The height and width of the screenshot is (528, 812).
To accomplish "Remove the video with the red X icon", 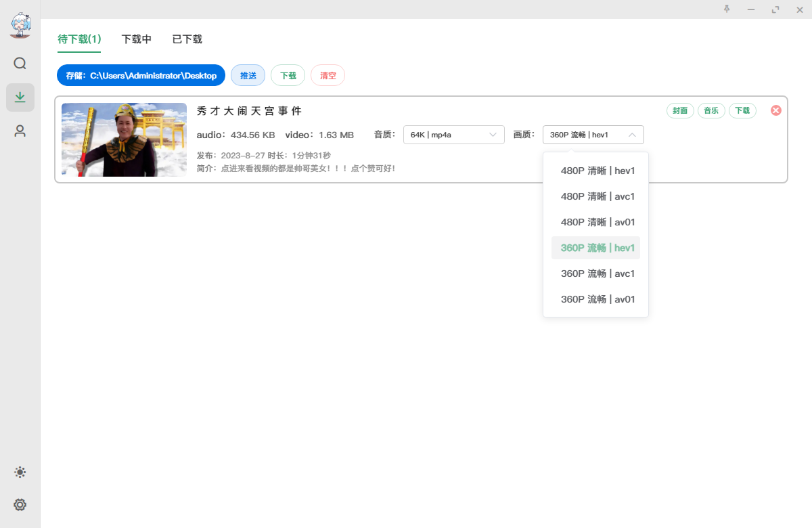I will [x=775, y=110].
